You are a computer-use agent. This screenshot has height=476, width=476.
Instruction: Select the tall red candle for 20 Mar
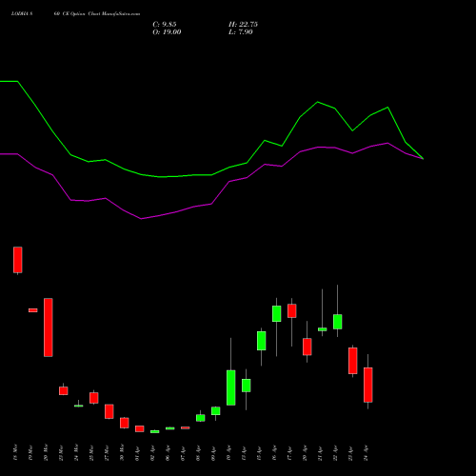(x=49, y=327)
